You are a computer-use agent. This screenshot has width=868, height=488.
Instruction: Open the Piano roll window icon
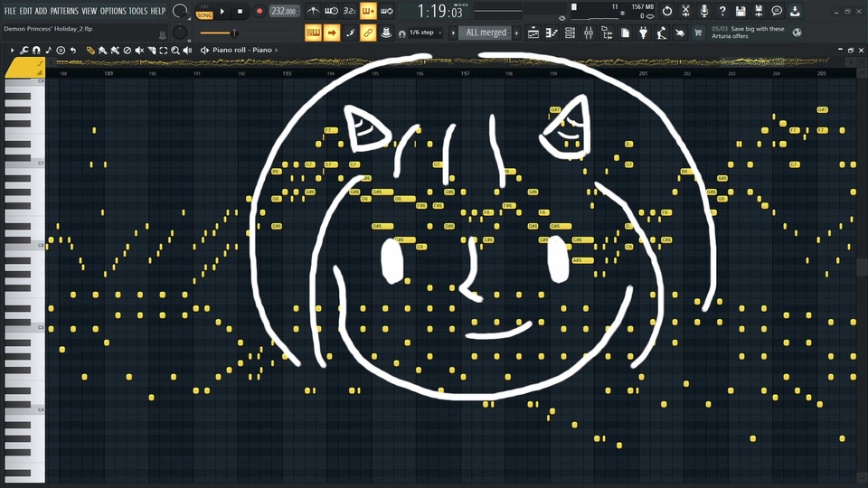[552, 33]
